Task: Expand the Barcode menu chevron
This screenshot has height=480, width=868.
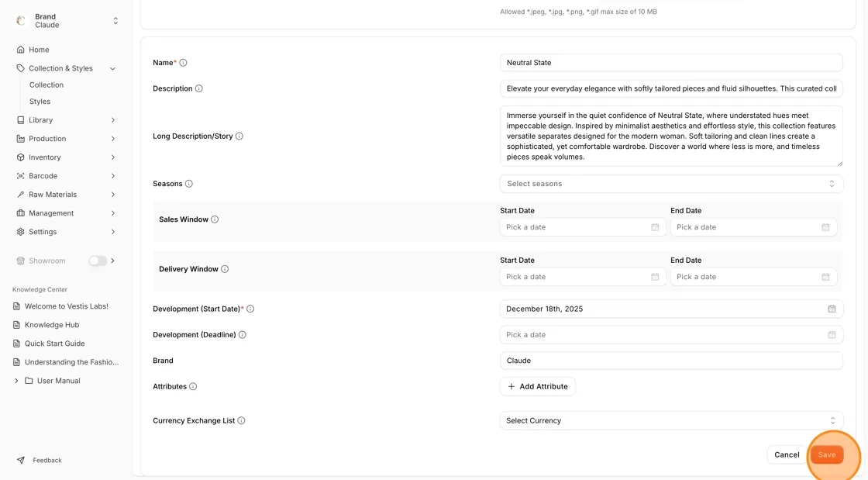Action: 112,176
